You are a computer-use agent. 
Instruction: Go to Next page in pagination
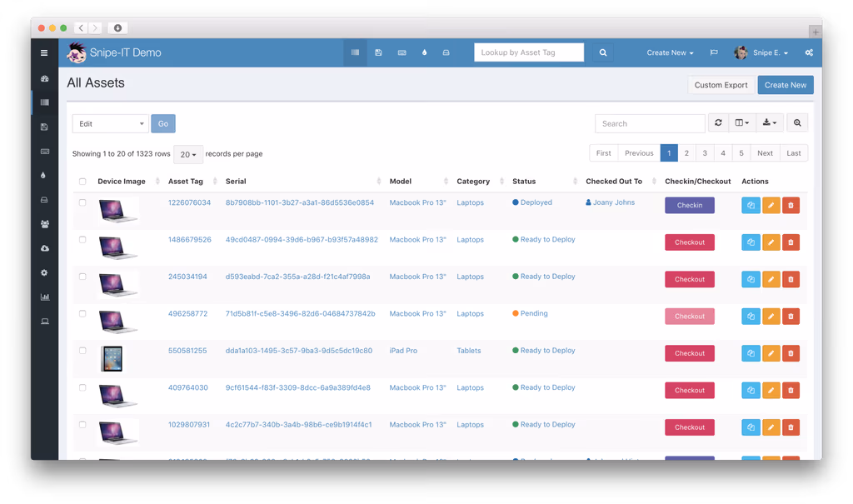coord(765,153)
